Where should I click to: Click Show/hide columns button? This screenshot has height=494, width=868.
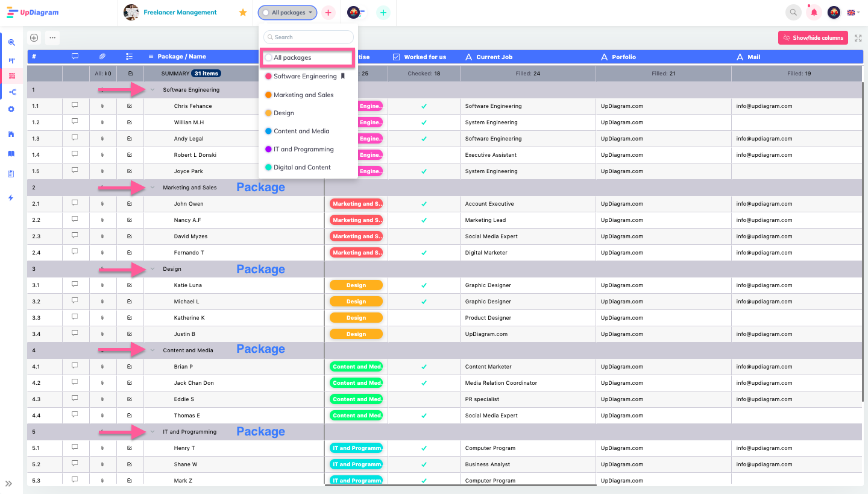(813, 38)
